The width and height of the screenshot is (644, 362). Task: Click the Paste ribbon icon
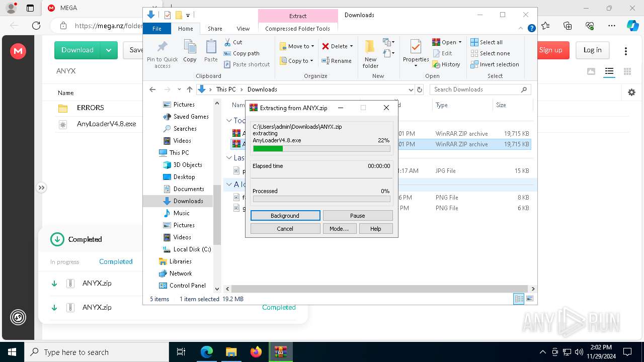211,51
